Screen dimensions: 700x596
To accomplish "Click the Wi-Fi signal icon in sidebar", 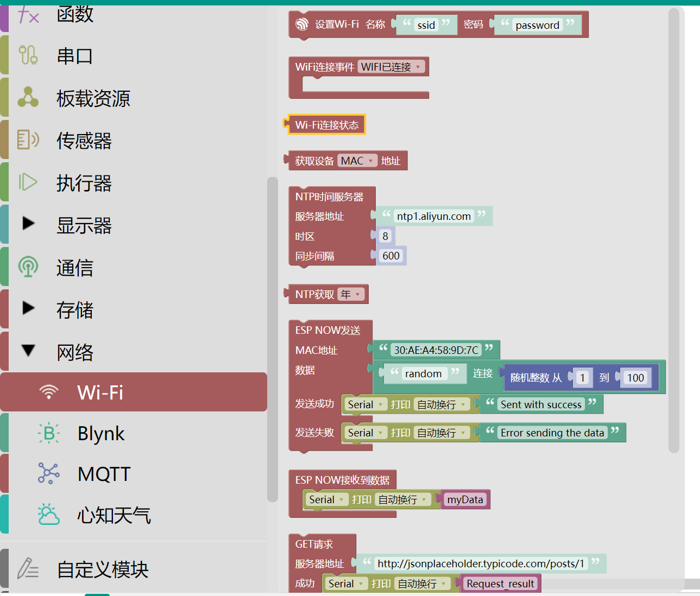I will (x=49, y=392).
